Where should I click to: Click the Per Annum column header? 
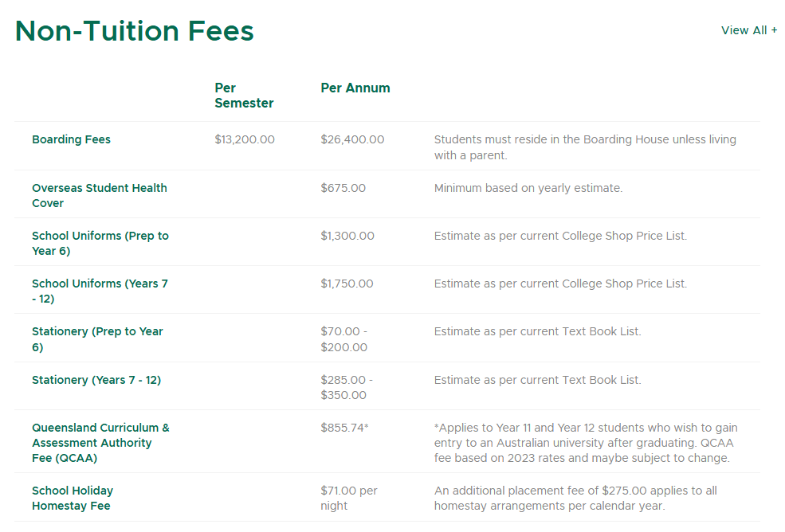click(355, 88)
